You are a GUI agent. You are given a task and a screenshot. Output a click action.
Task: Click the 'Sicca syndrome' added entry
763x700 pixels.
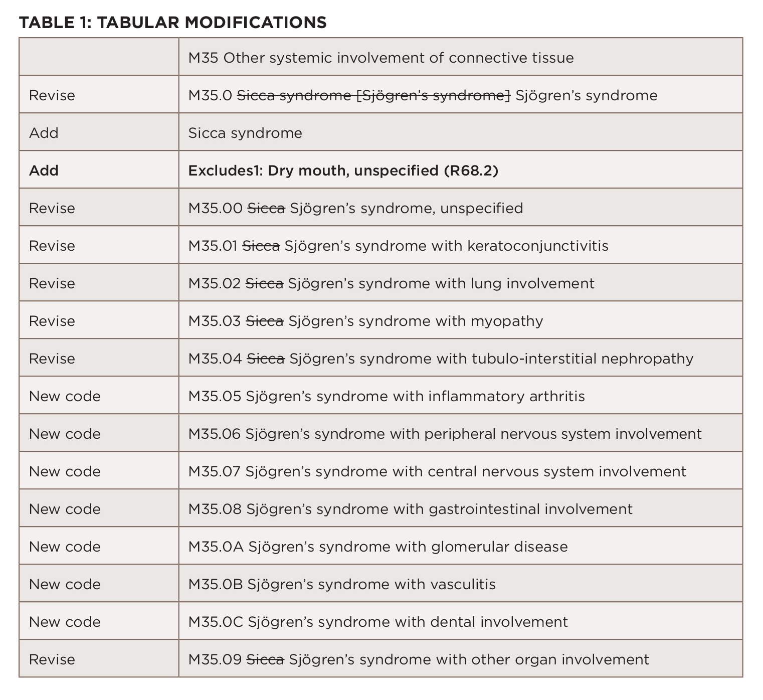point(245,133)
